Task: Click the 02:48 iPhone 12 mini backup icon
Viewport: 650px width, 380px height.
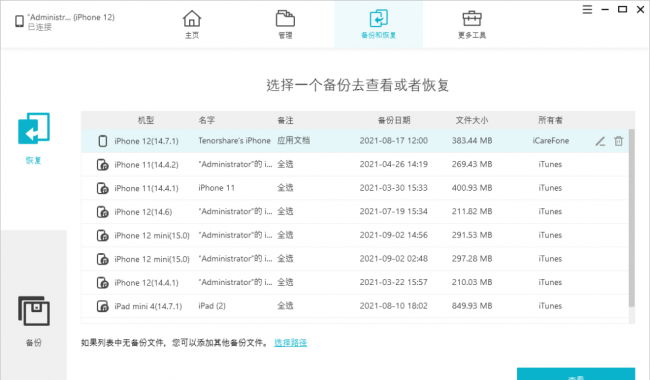Action: point(102,259)
